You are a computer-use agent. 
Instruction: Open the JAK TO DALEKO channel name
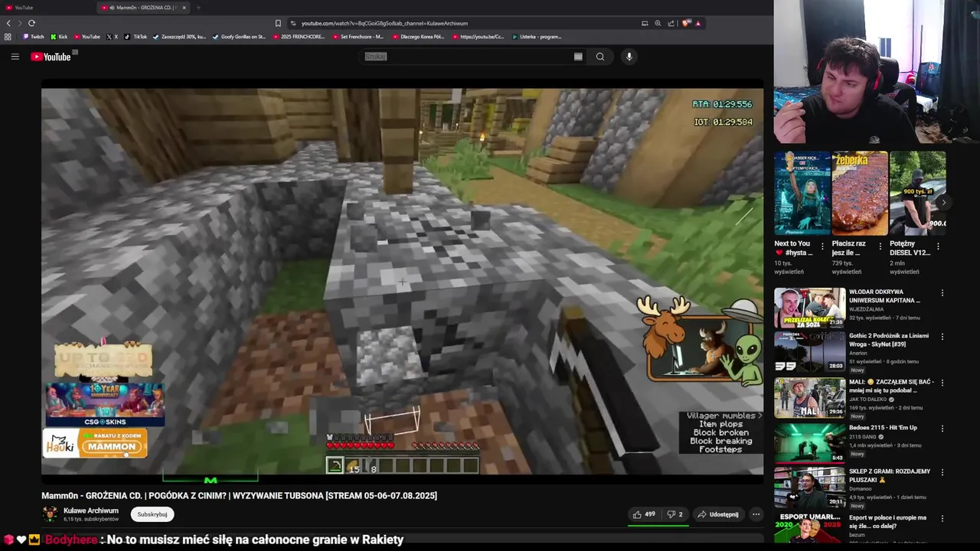tap(869, 399)
